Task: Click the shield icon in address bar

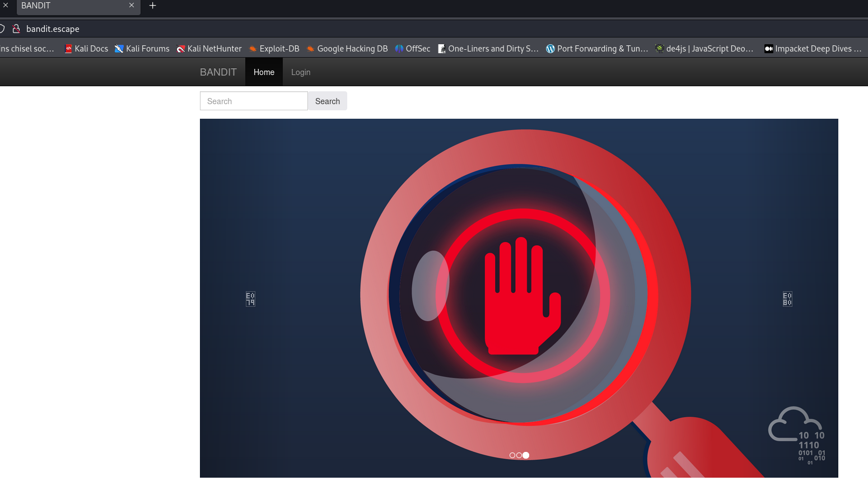Action: (2, 29)
